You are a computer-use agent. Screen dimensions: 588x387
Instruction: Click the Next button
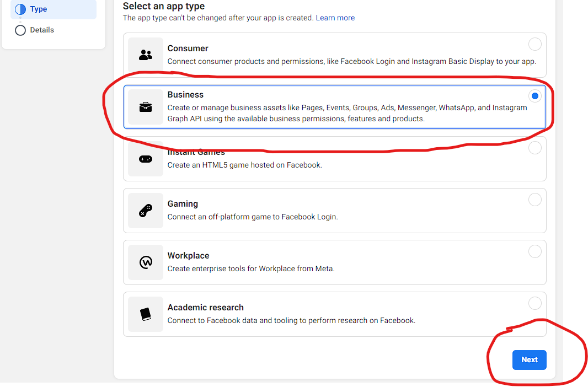click(529, 359)
